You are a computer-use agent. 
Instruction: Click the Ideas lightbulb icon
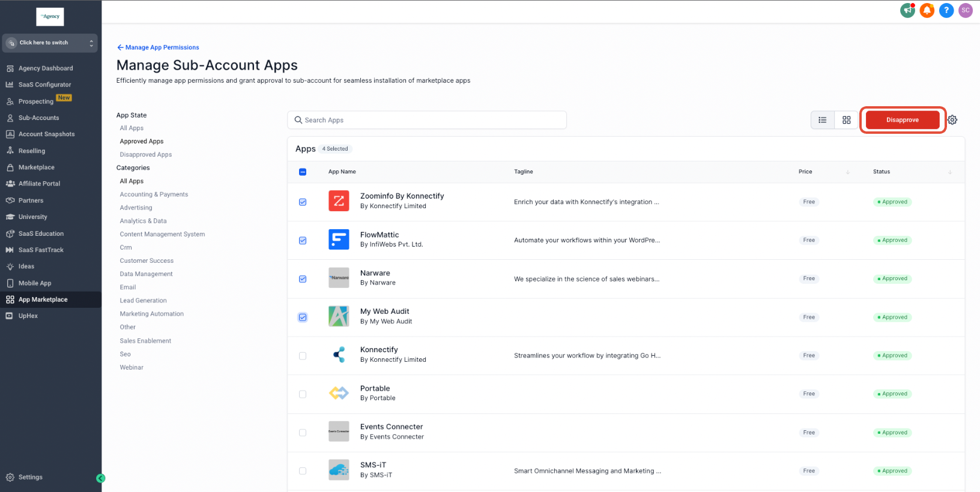point(10,266)
